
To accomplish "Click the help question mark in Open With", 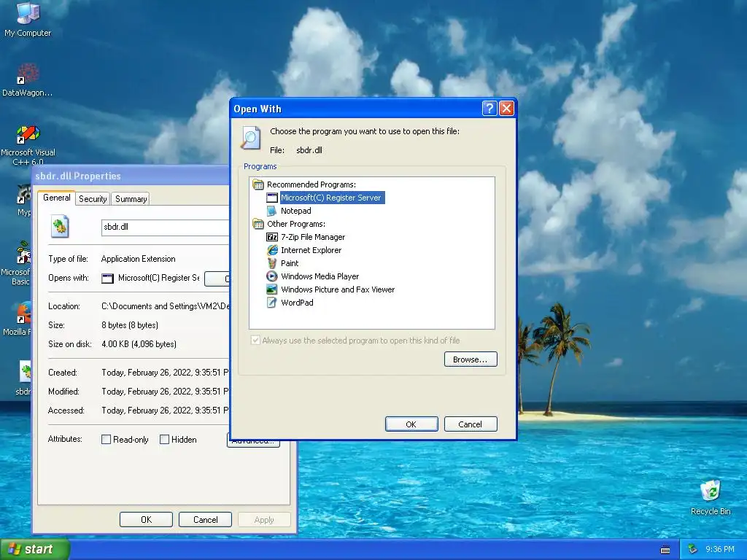I will pyautogui.click(x=489, y=109).
